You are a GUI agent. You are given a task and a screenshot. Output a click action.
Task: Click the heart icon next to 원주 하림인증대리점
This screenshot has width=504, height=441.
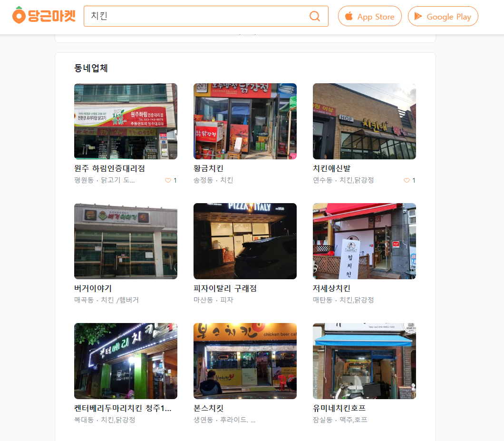[169, 180]
